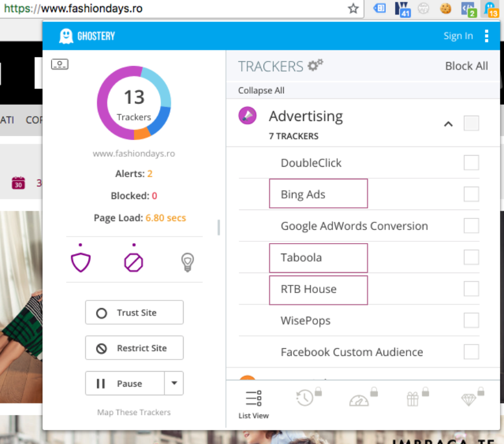Collapse the Advertising category chevron

point(448,124)
